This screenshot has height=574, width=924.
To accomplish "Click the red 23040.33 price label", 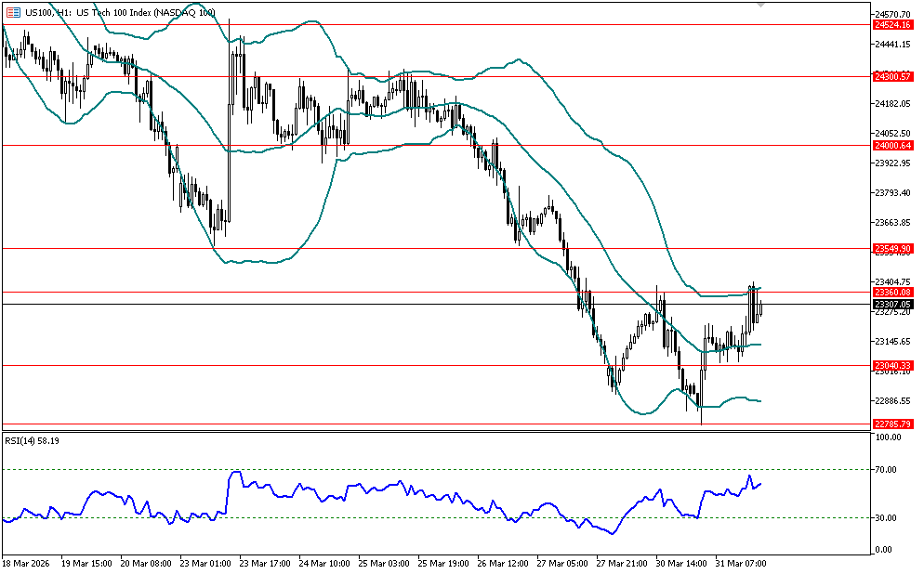I will [x=892, y=365].
